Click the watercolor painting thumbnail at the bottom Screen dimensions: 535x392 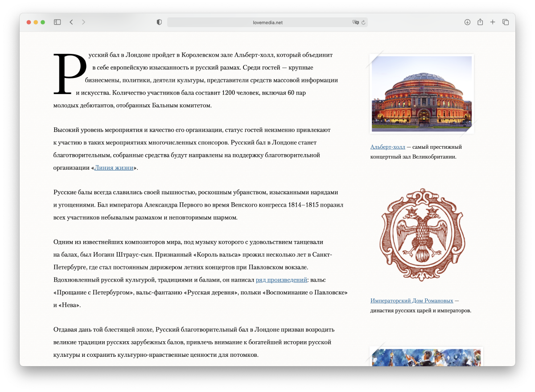pos(427,356)
